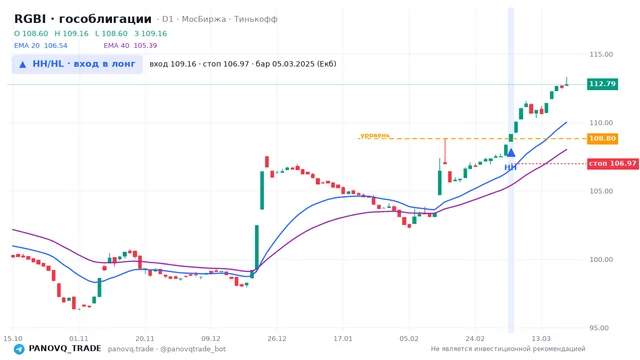Click the PANOVQ_TRADE channel name

65,349
